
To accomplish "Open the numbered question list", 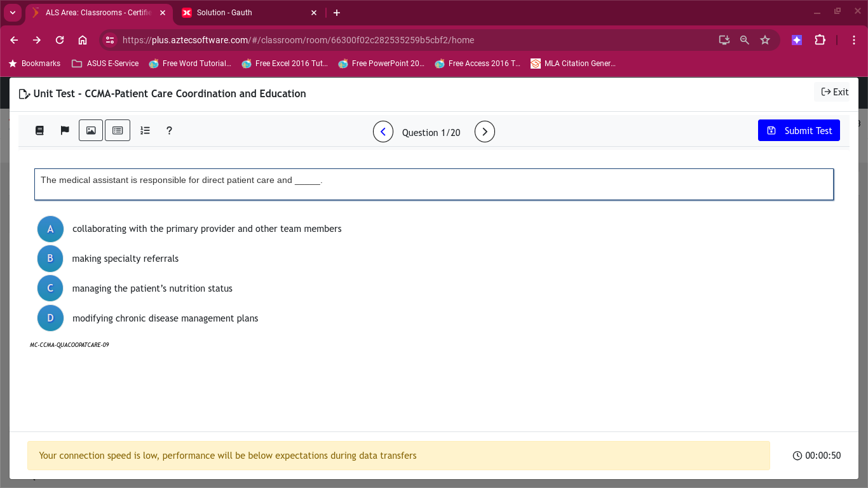I will (145, 130).
